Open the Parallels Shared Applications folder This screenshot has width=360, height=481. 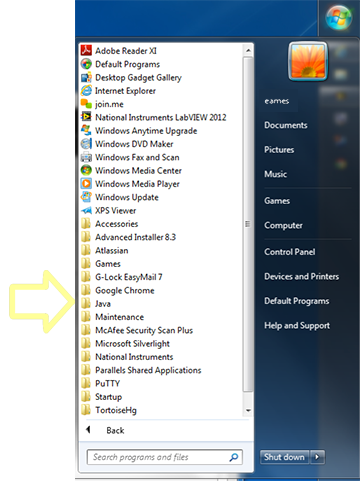141,370
